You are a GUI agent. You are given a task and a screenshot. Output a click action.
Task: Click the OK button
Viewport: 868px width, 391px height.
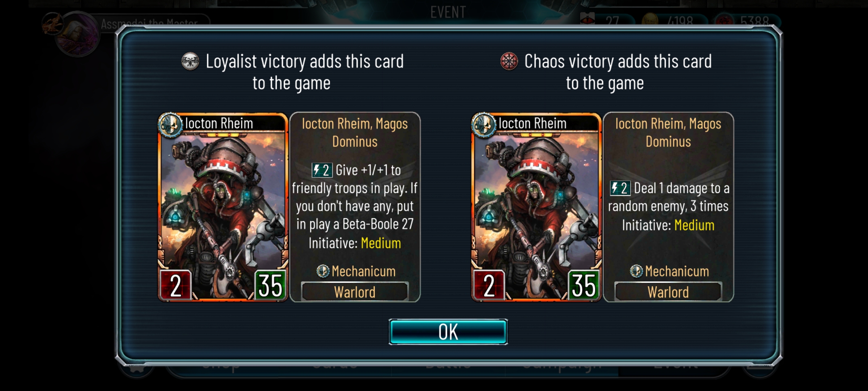(448, 332)
